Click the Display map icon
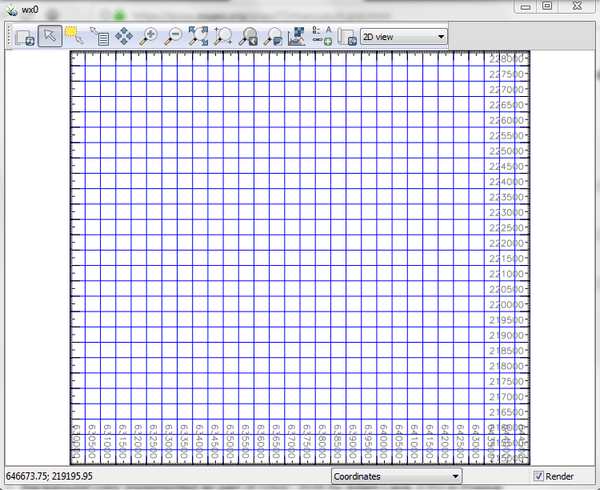The height and width of the screenshot is (490, 600). [x=24, y=37]
